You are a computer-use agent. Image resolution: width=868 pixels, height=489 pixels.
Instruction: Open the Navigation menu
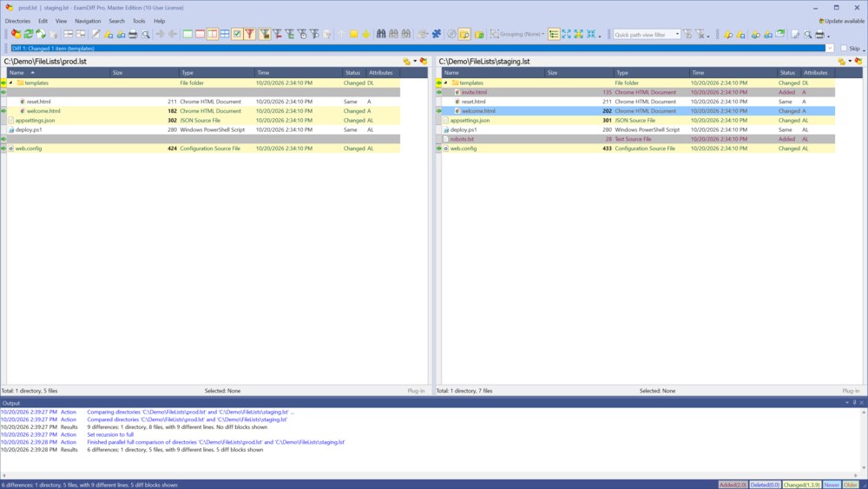click(88, 21)
